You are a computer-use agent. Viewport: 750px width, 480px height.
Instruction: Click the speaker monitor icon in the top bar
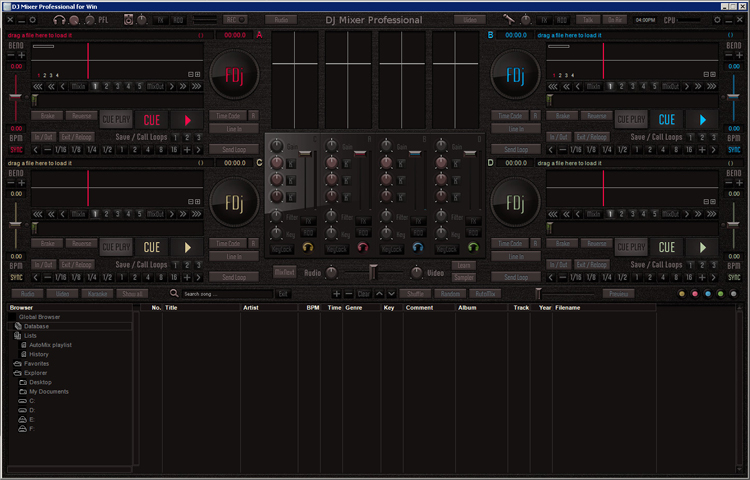tap(128, 20)
